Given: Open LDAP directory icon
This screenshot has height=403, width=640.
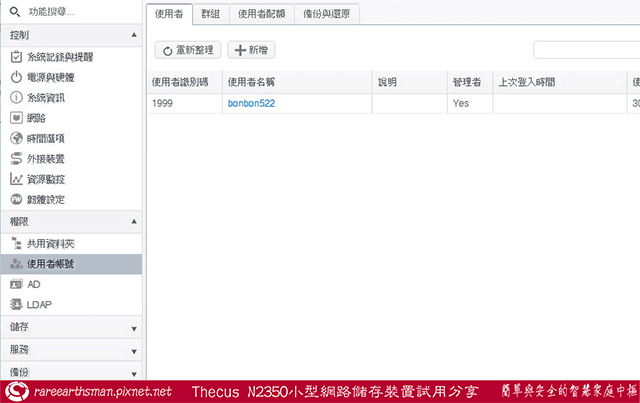Looking at the screenshot, I should point(16,305).
